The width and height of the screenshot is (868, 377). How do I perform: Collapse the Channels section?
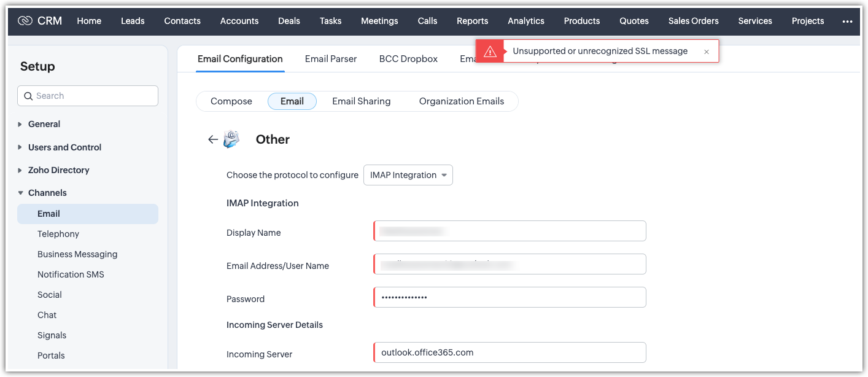[21, 193]
